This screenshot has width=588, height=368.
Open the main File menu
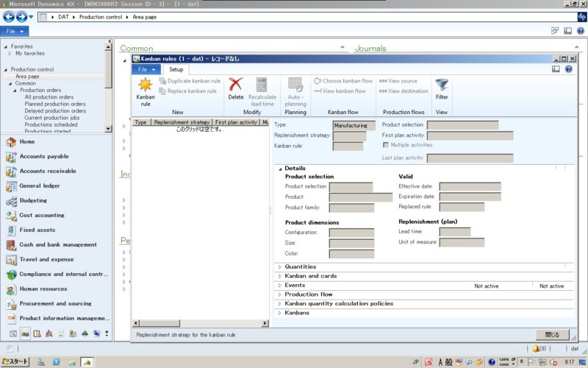click(14, 31)
